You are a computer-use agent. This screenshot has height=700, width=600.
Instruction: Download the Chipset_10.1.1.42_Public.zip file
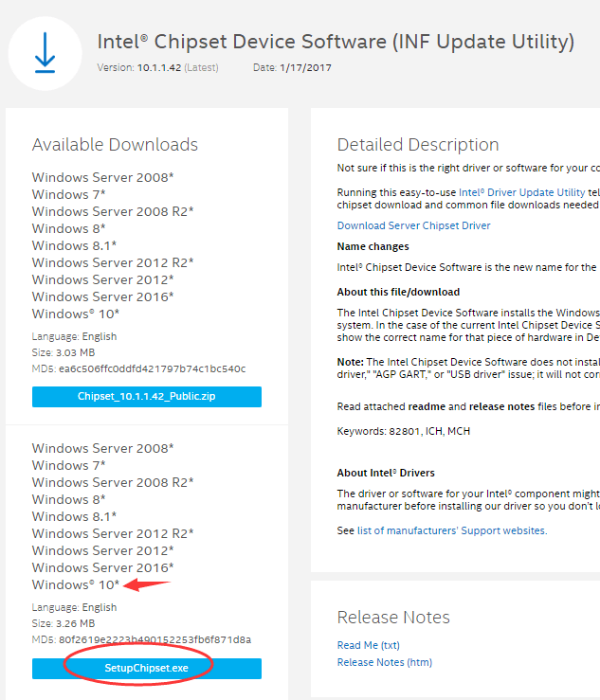click(x=146, y=397)
